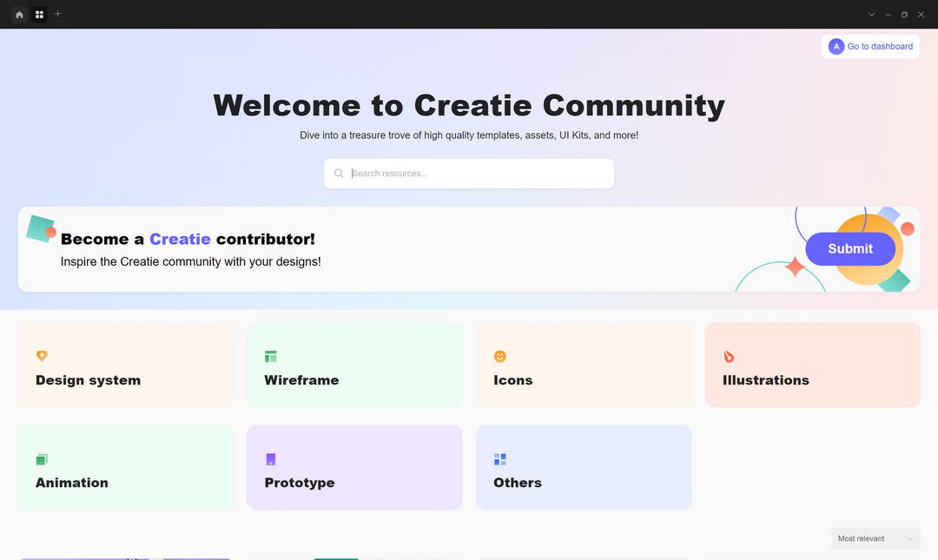This screenshot has width=938, height=560.
Task: Click the avatar circle labeled A
Action: 836,46
